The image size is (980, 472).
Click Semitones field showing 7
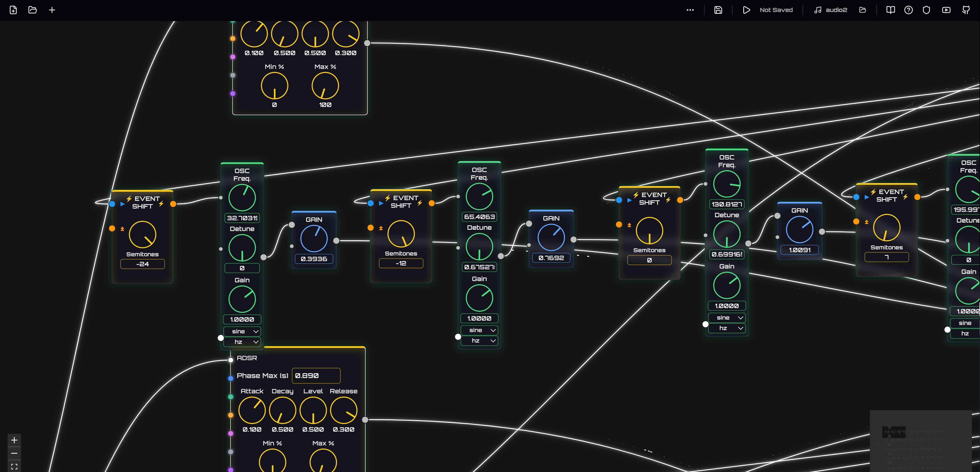[886, 257]
